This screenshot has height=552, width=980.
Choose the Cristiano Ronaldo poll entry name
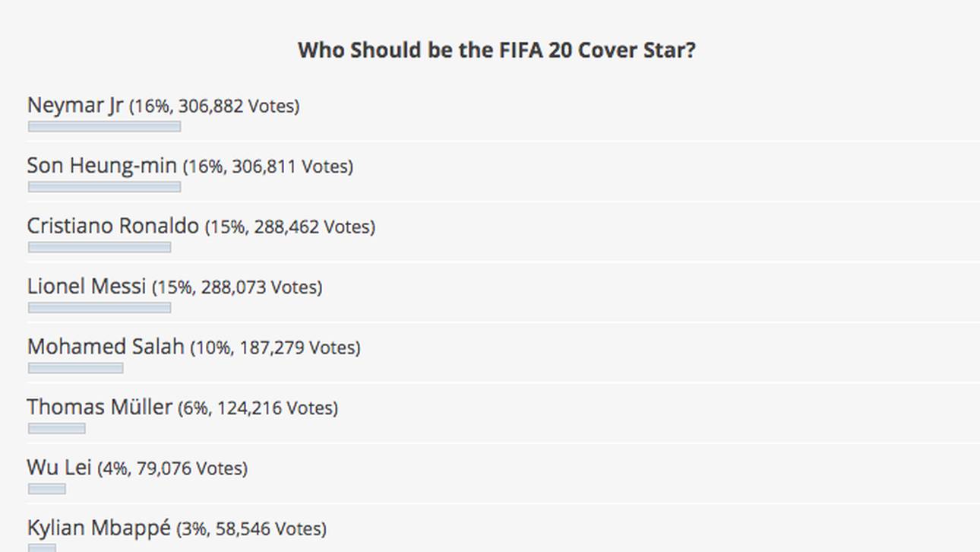pyautogui.click(x=112, y=226)
